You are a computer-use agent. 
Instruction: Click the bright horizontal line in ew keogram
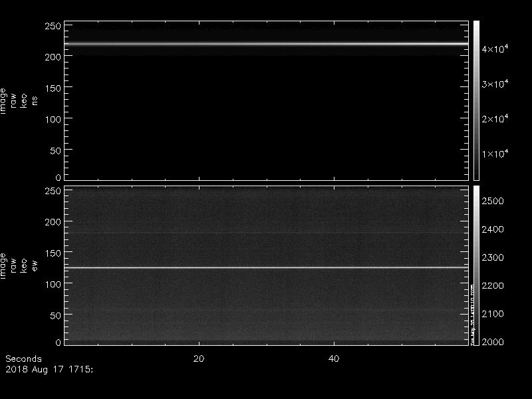point(267,268)
